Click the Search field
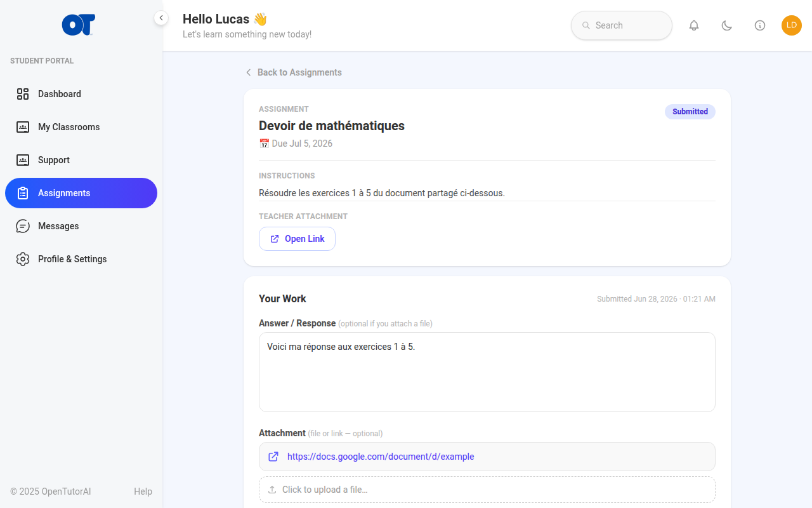812x508 pixels. (622, 25)
